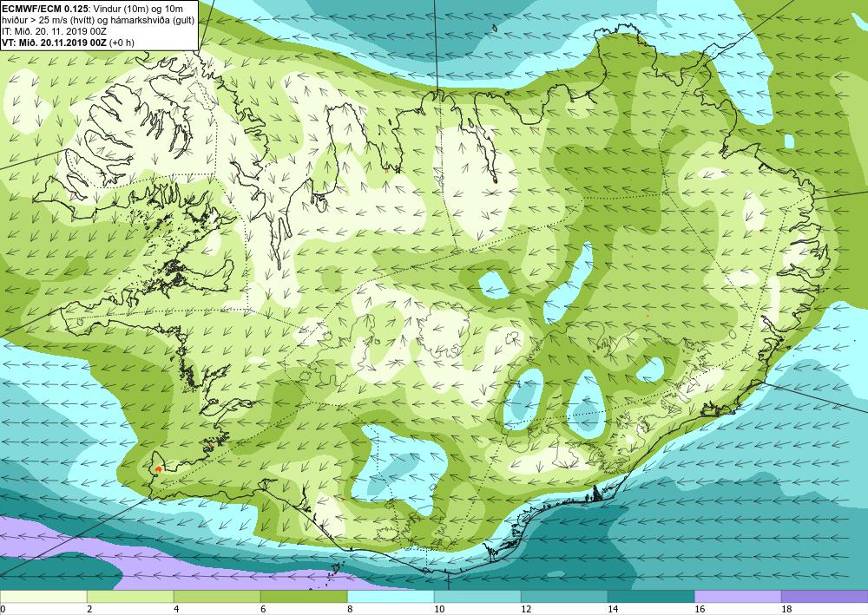Click the legend scale label "14"
This screenshot has height=615, width=868.
coord(613,610)
